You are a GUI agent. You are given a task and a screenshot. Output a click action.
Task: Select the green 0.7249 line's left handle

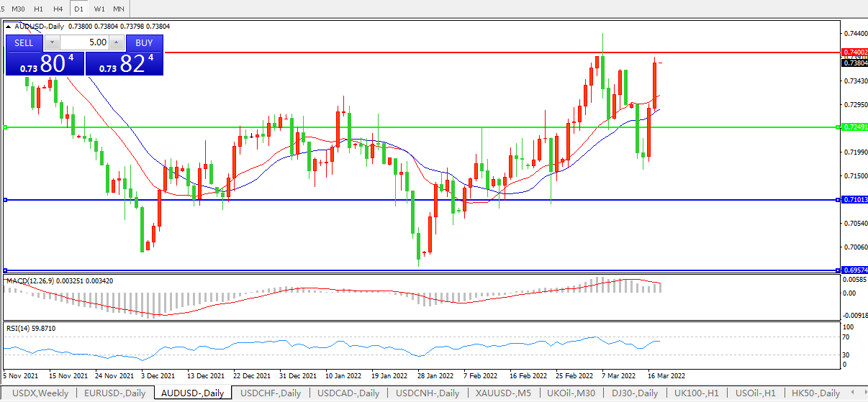(5, 127)
